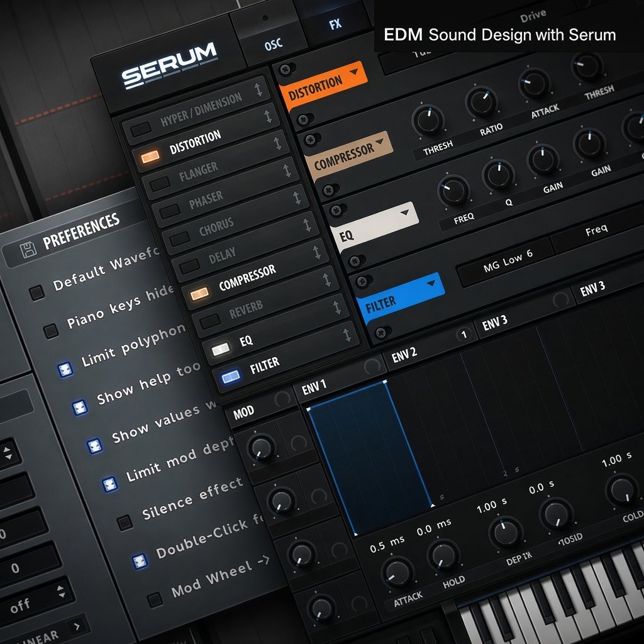Click reorder arrows on Reverb row

326,279
